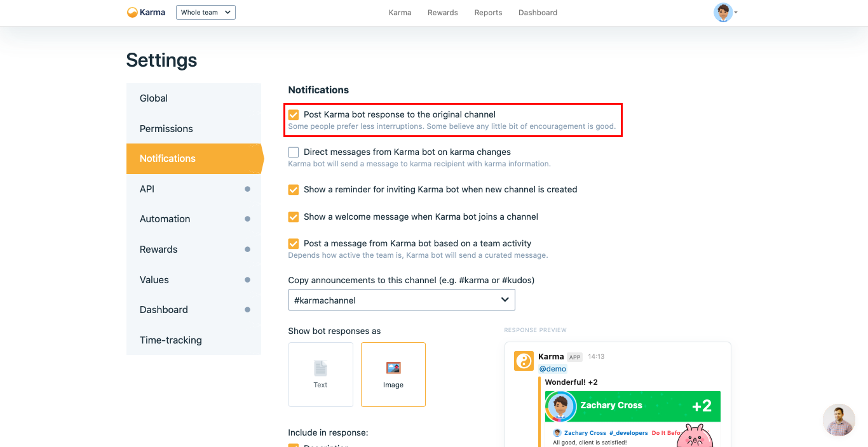Click the pink pig mascot image

(x=695, y=436)
